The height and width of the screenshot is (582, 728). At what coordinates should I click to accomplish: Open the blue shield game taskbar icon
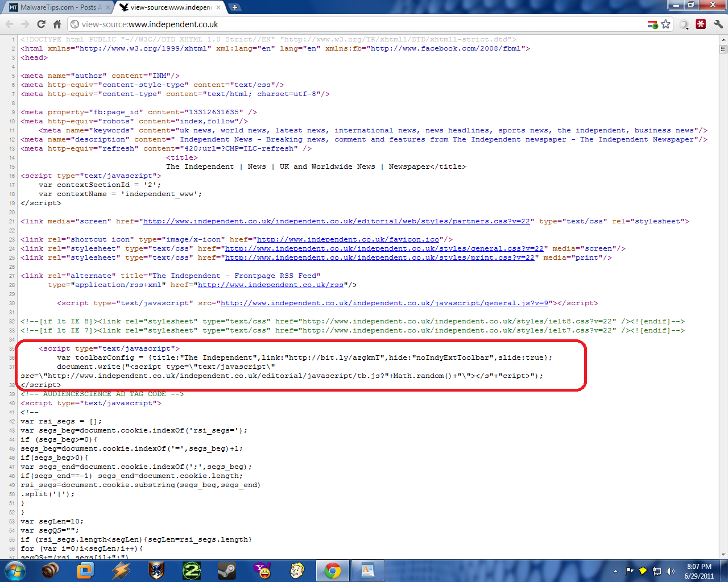pos(156,571)
